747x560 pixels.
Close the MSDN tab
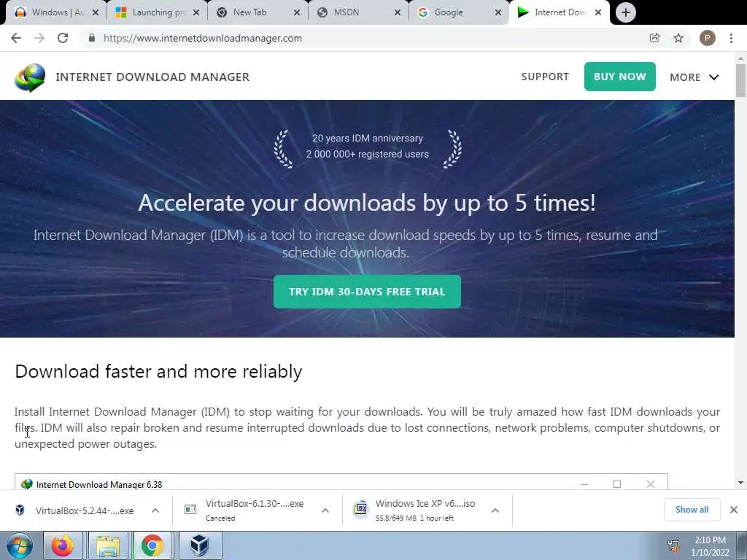[x=398, y=12]
